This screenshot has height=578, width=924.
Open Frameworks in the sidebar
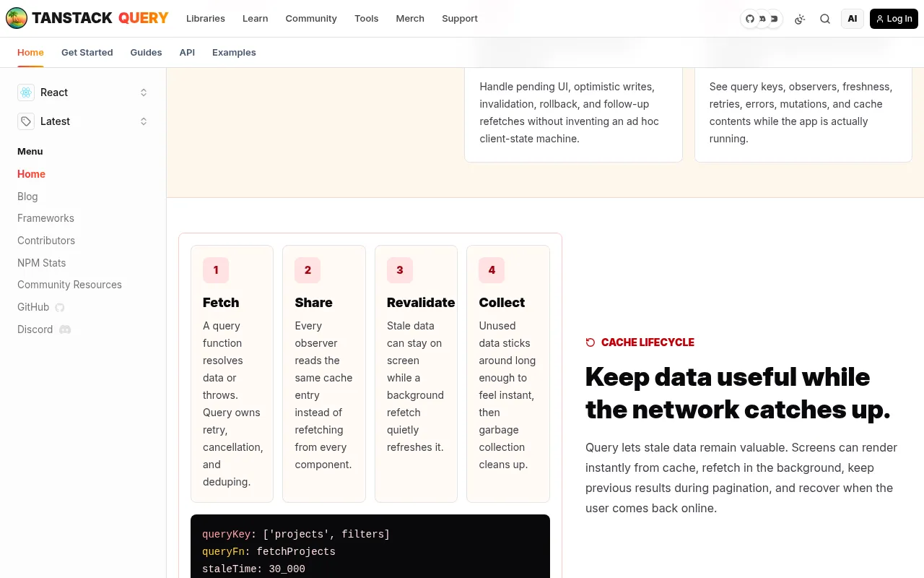tap(45, 218)
